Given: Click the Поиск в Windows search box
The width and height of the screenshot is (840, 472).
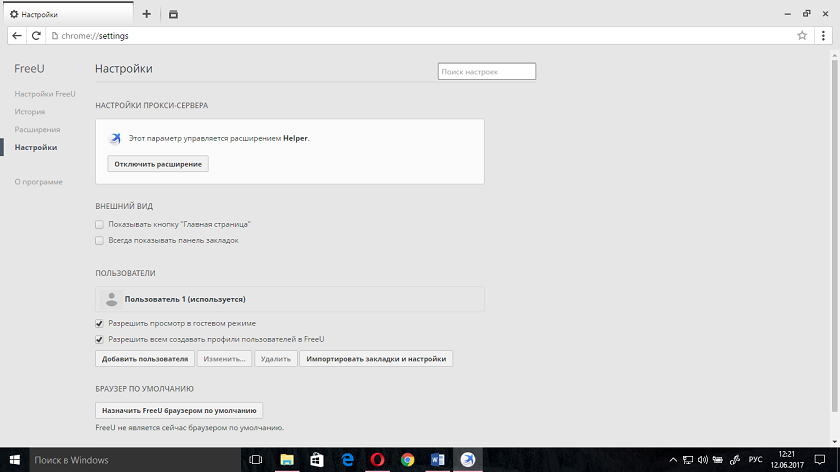Looking at the screenshot, I should tap(135, 460).
